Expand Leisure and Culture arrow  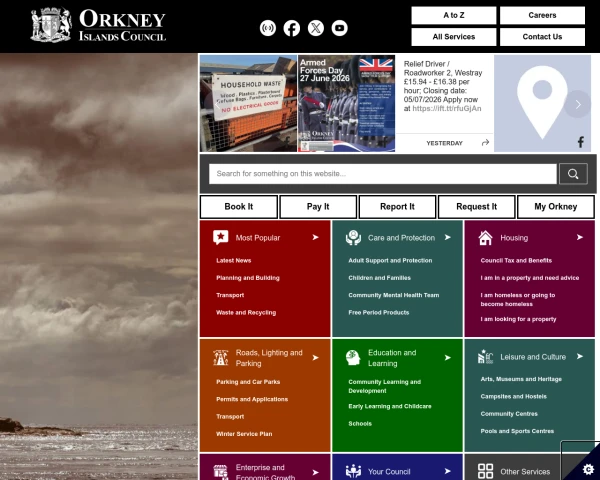580,356
